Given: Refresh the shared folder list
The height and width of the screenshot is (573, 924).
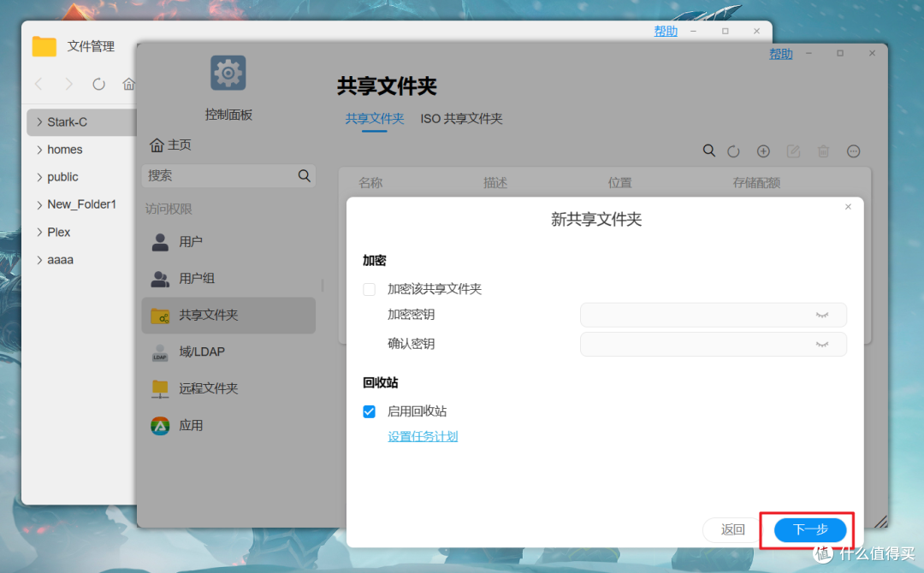Looking at the screenshot, I should (733, 151).
